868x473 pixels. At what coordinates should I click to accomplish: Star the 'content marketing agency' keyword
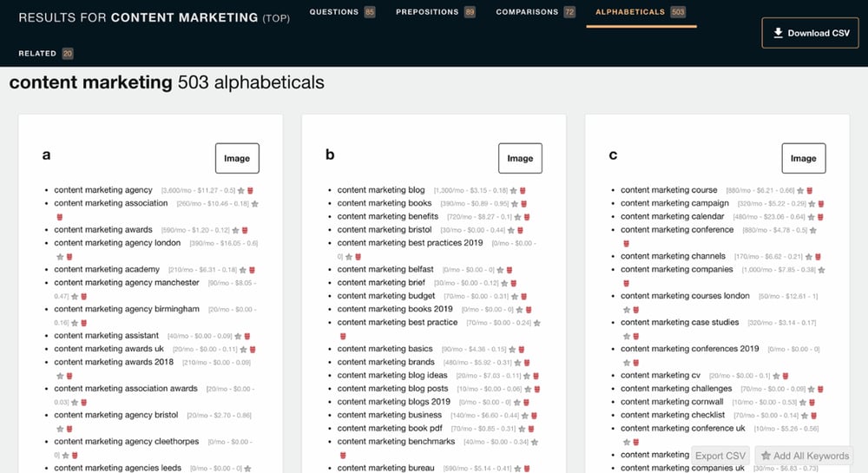coord(241,190)
